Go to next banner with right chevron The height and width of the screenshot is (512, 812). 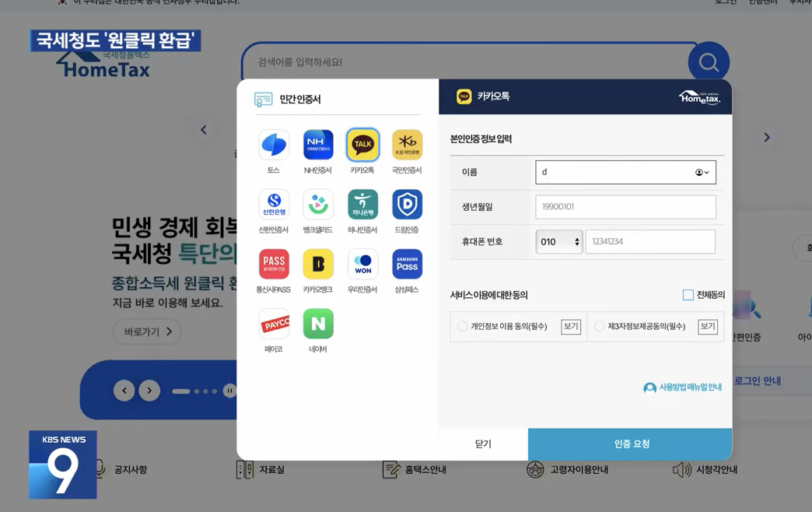[767, 137]
